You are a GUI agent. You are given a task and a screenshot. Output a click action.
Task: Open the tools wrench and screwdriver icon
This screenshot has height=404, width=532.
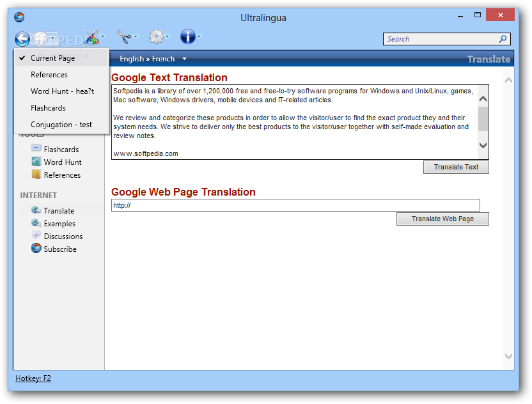[91, 37]
